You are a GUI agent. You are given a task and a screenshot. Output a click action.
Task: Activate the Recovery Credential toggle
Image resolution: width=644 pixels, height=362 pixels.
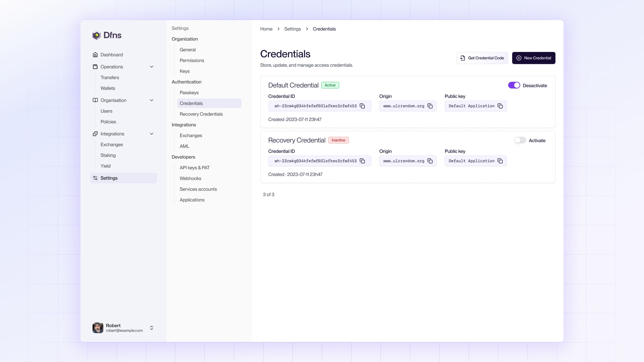pos(520,140)
